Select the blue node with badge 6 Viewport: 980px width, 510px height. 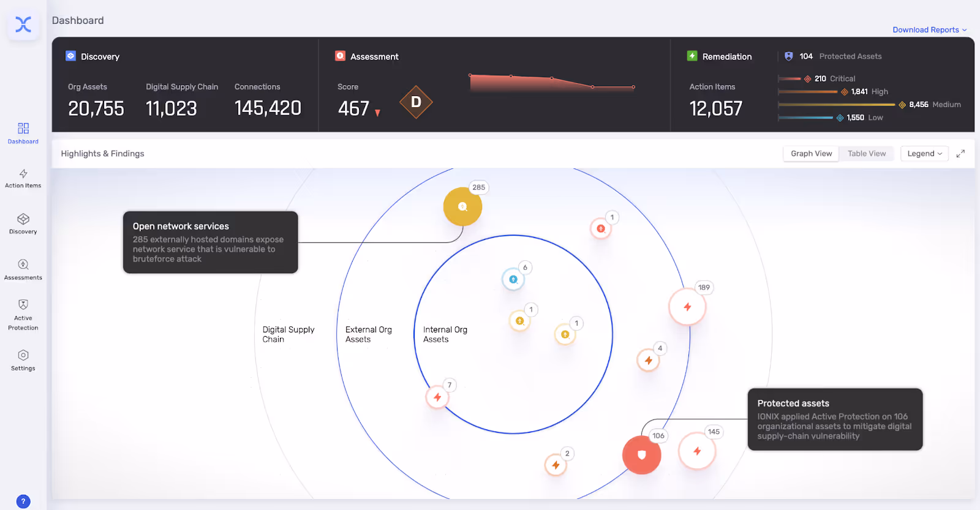point(513,279)
